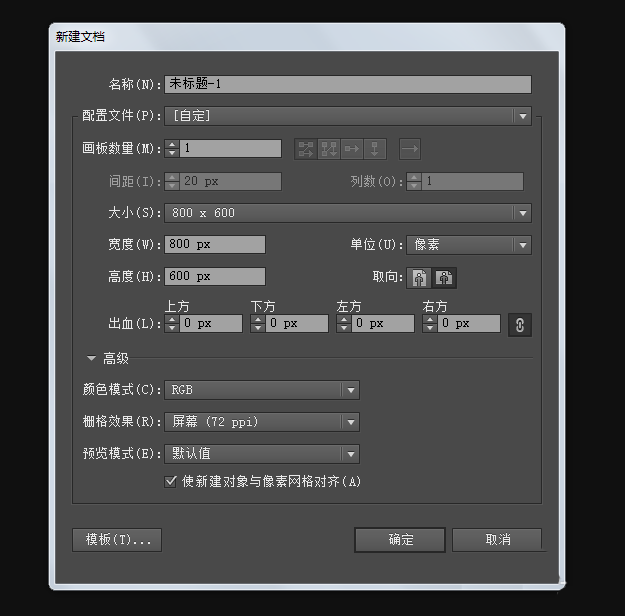Open the 颜色模式 color mode dropdown
Viewport: 625px width, 616px height.
262,390
